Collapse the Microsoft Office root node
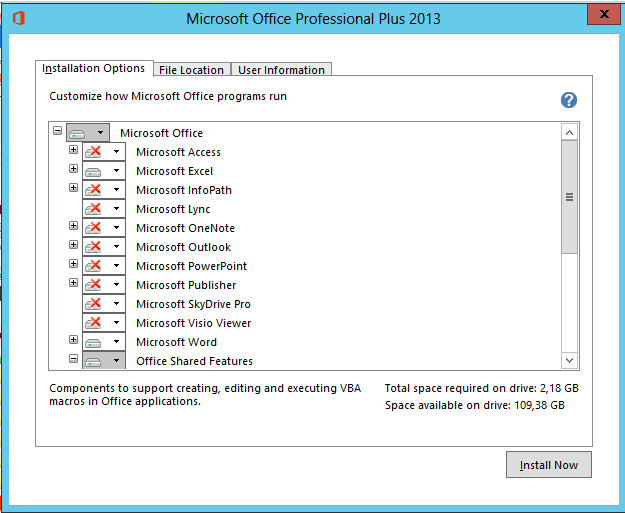This screenshot has width=625, height=513. pyautogui.click(x=57, y=130)
